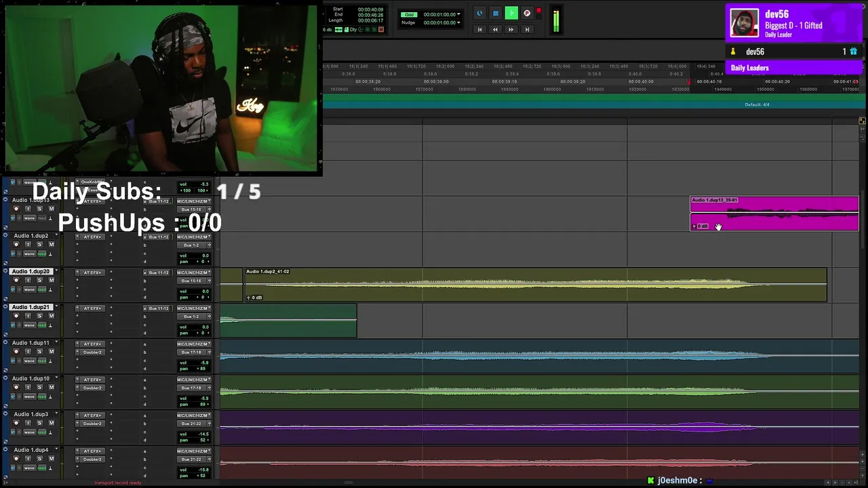This screenshot has height=488, width=868.
Task: Solo the Audio 1.dup2 track
Action: pos(39,245)
